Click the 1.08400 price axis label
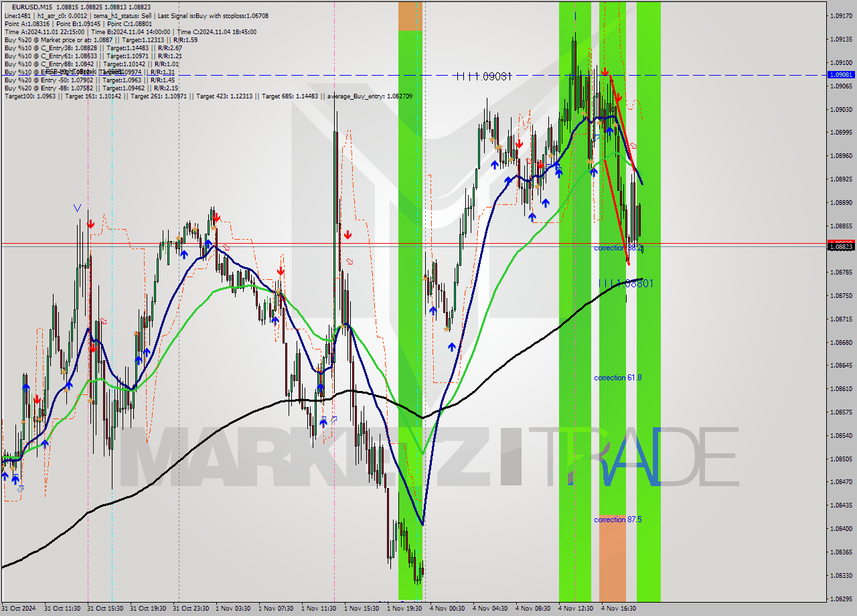The width and height of the screenshot is (857, 616). [x=841, y=528]
